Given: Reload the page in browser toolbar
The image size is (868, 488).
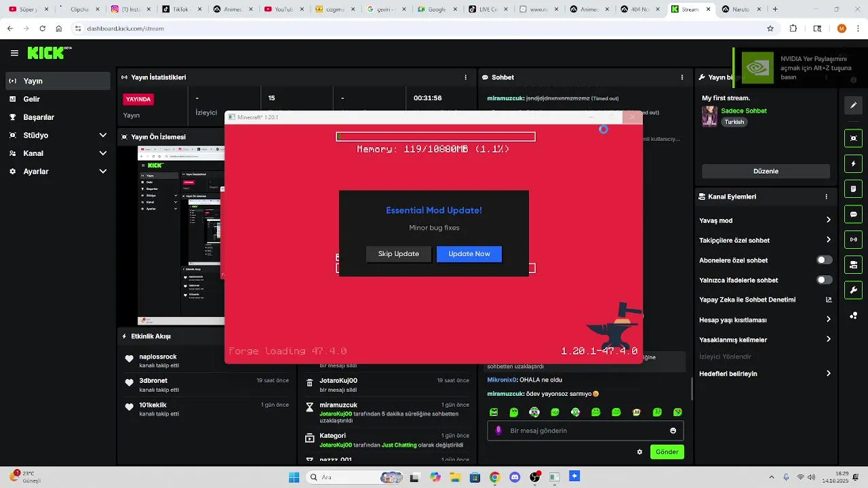Looking at the screenshot, I should [x=42, y=28].
